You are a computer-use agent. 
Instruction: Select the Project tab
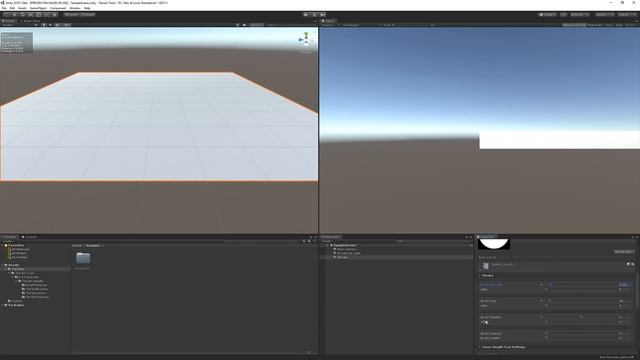[x=9, y=237]
